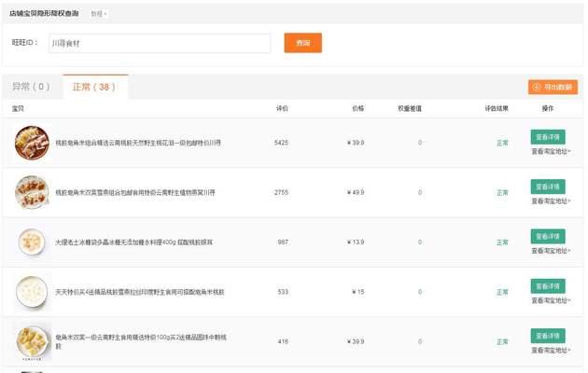Click the ¥39.9 price in the 416 row
588x373 pixels.
(x=356, y=341)
